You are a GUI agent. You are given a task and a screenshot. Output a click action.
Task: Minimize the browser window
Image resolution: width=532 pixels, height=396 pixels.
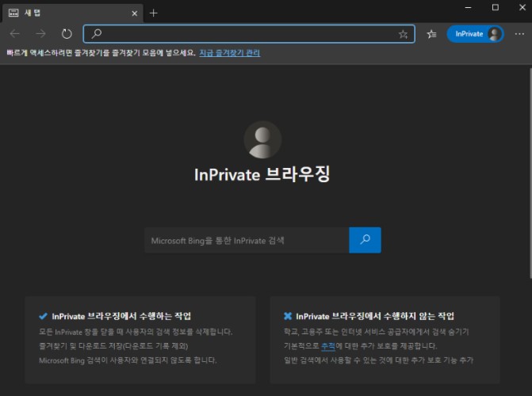[469, 7]
